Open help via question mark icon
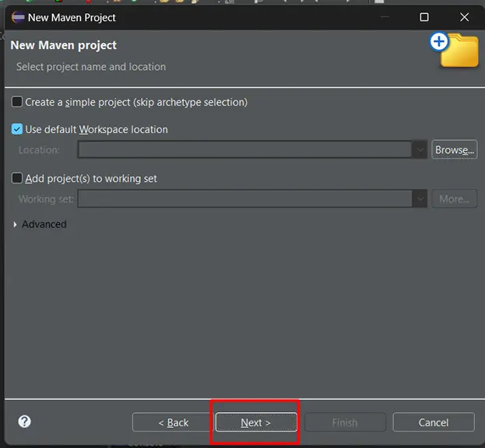This screenshot has width=485, height=448. coord(24,422)
